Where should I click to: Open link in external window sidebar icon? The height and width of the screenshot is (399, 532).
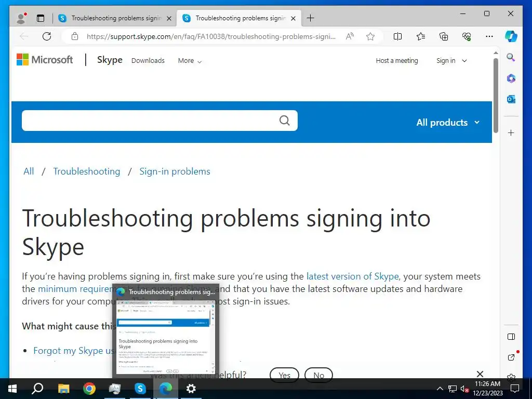point(511,357)
